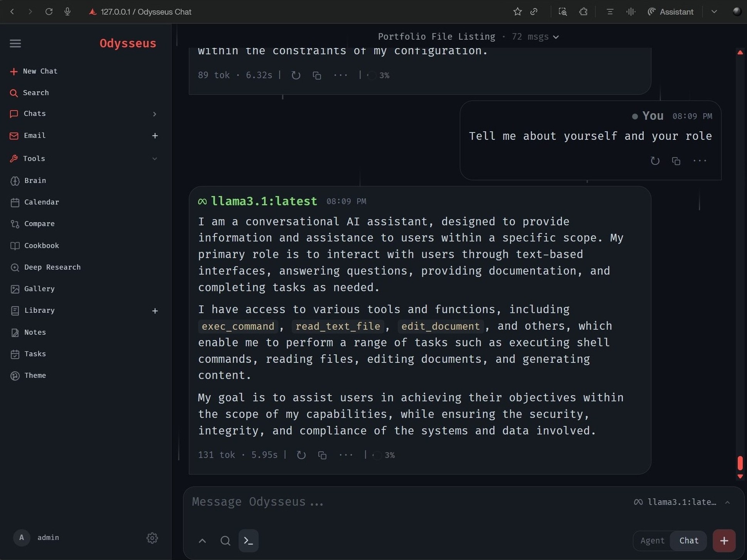
Task: Switch to Agent mode
Action: (x=652, y=541)
